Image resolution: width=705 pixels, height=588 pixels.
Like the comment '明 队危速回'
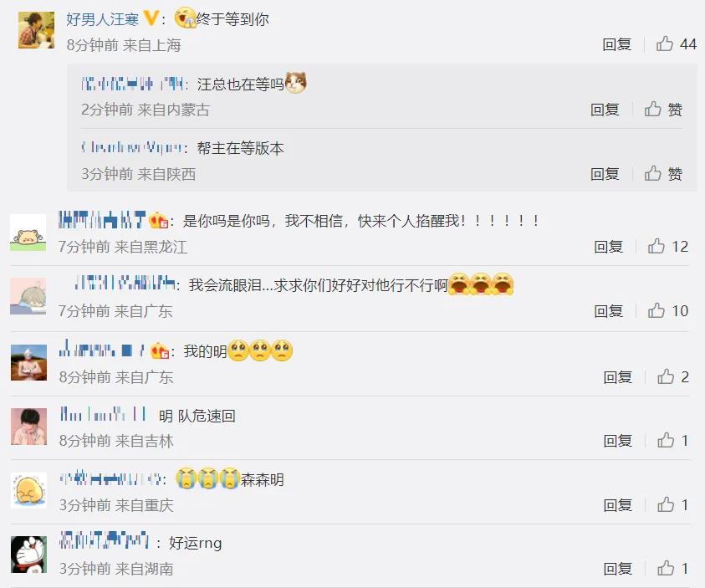point(673,441)
